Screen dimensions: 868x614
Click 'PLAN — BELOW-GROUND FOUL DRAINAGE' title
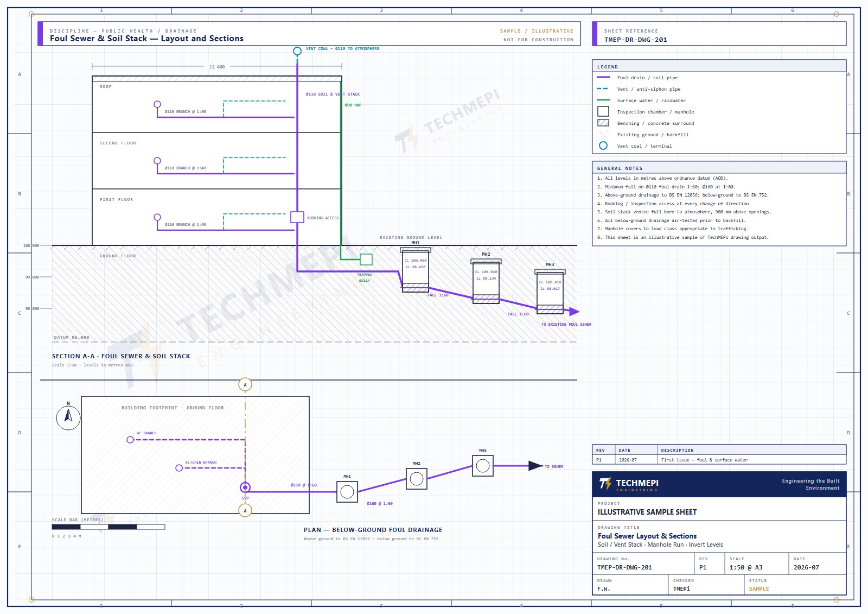click(x=373, y=530)
